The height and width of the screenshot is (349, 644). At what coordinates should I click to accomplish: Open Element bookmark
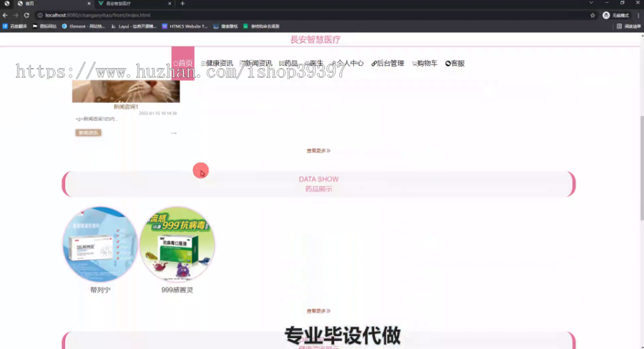[x=84, y=26]
